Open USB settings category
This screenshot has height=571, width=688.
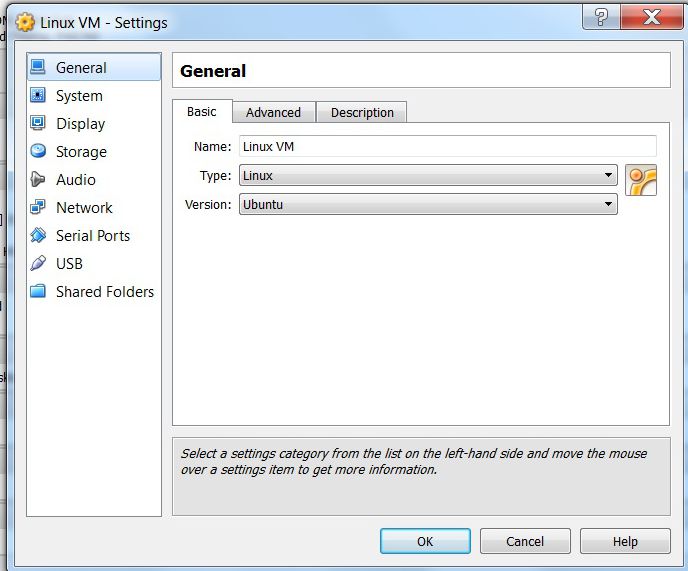click(94, 263)
